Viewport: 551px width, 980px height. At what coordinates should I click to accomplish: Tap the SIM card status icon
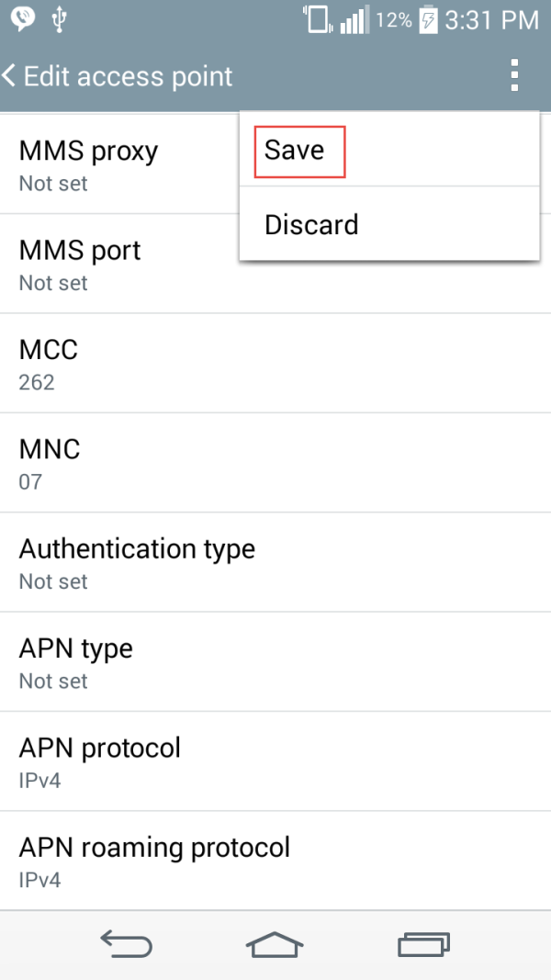(317, 20)
